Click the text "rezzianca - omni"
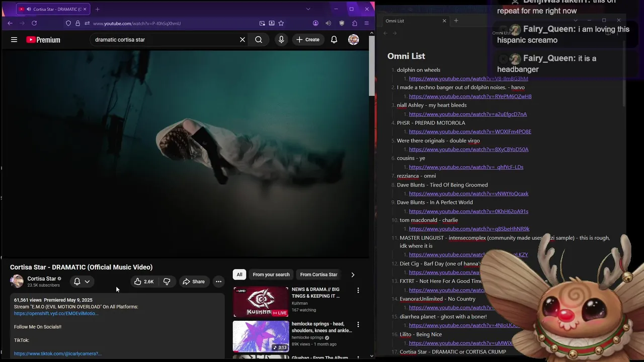The height and width of the screenshot is (362, 644). point(416,176)
